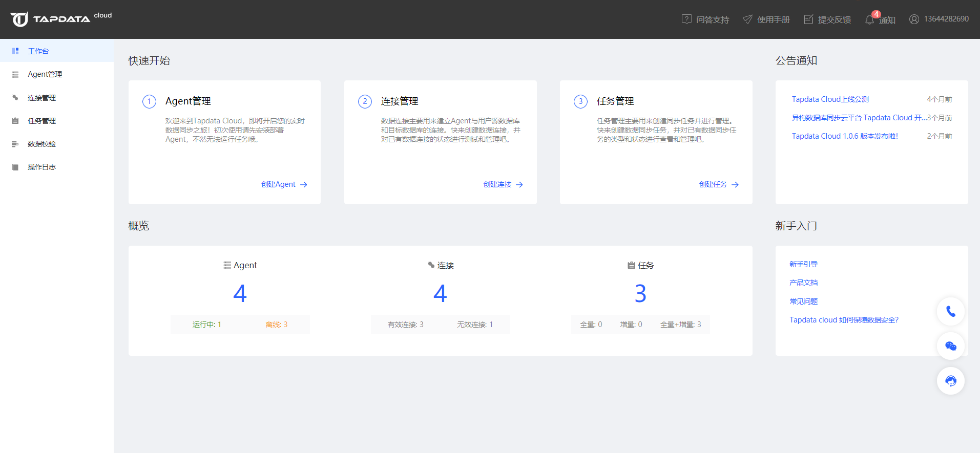Open the 使用手册 paper-plane icon
The image size is (980, 453).
click(x=747, y=19)
